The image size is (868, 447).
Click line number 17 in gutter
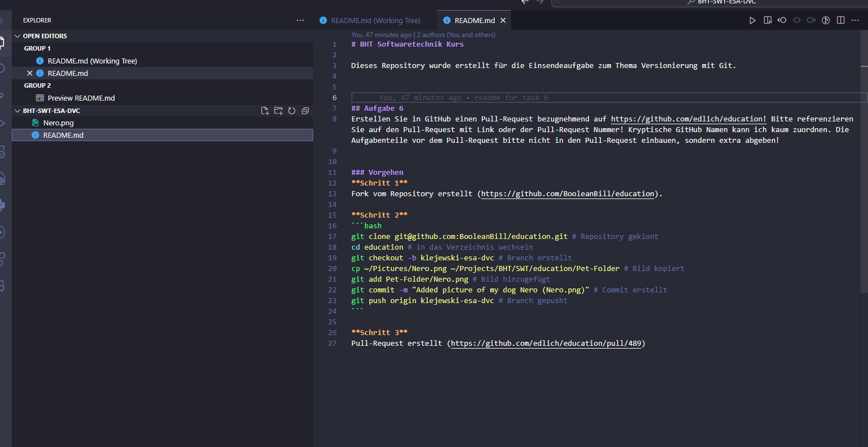click(x=332, y=237)
